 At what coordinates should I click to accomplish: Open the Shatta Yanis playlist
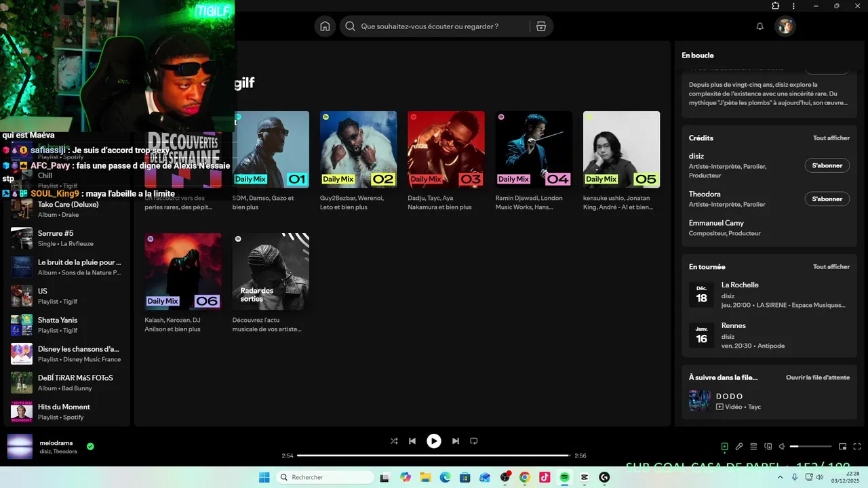[66, 325]
